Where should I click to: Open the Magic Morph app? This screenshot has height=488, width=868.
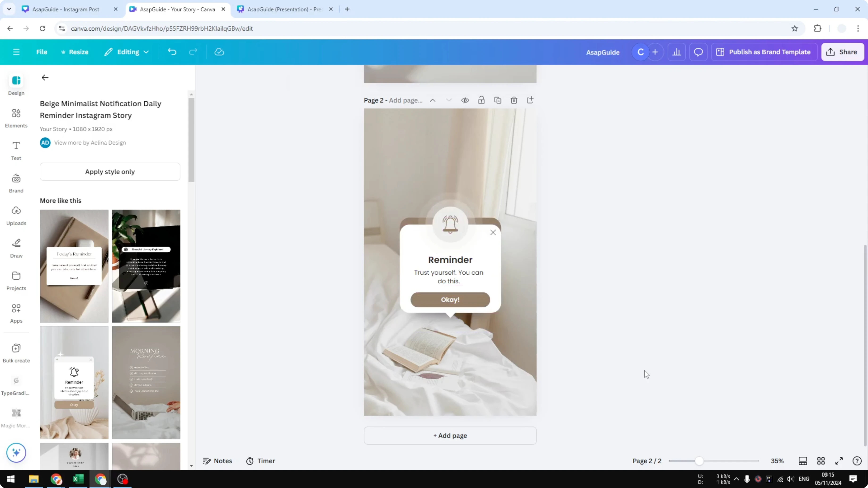click(16, 418)
